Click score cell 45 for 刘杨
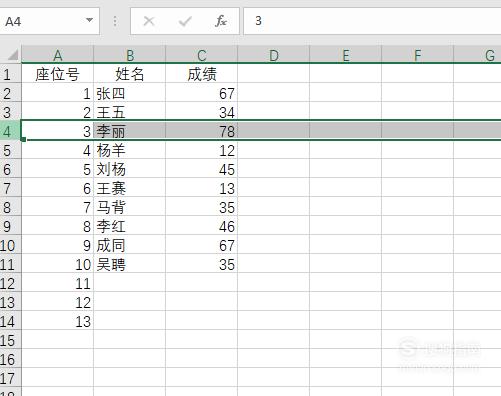The height and width of the screenshot is (396, 501). (202, 169)
